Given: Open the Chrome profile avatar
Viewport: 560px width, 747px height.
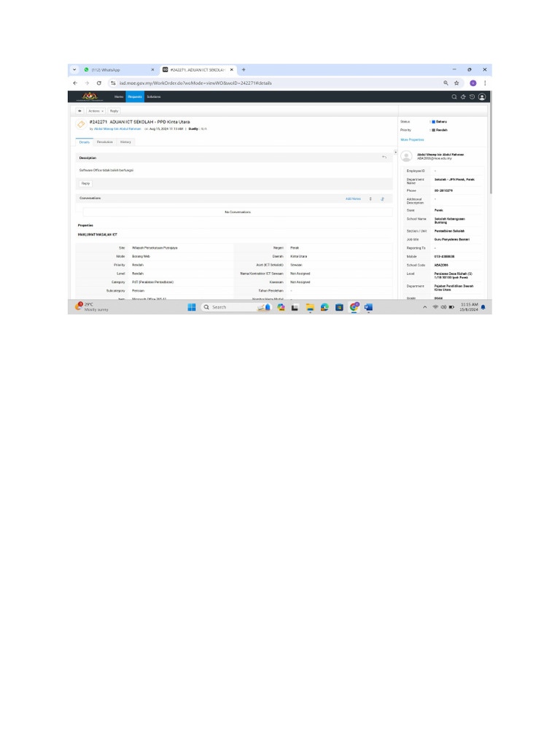Looking at the screenshot, I should (472, 83).
